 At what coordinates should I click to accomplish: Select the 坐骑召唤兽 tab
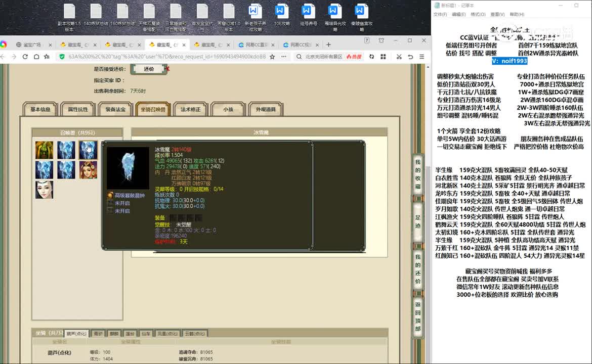(153, 109)
